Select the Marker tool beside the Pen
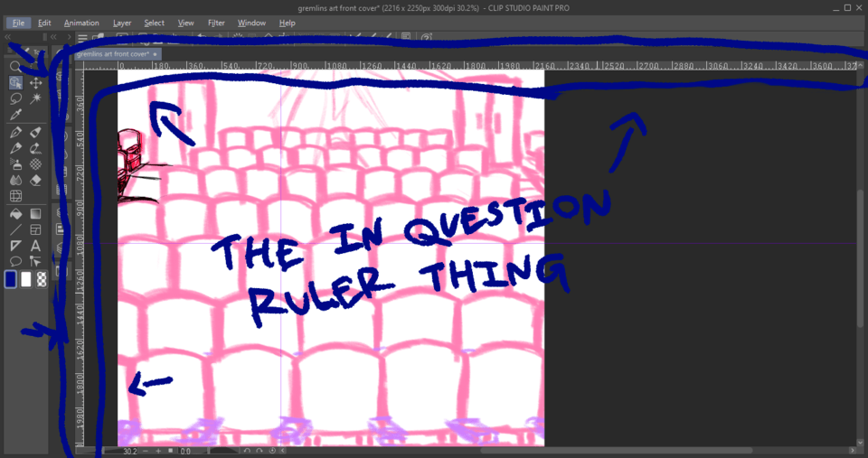Image resolution: width=868 pixels, height=458 pixels. 36,132
